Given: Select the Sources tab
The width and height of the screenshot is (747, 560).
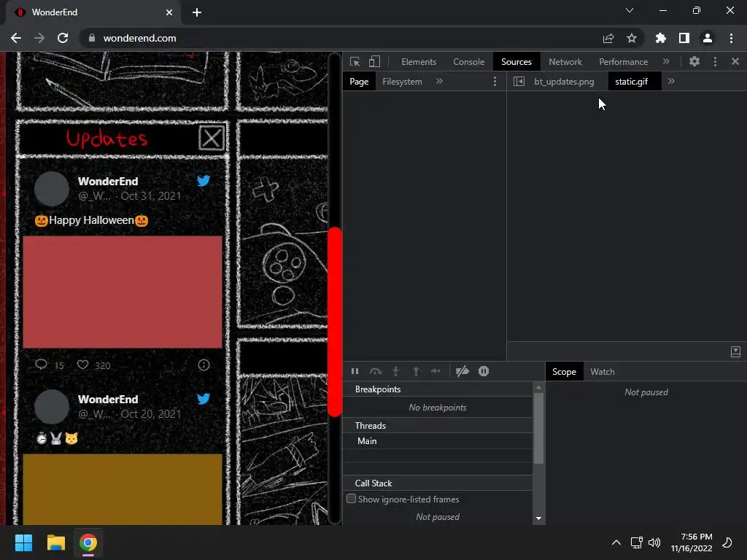Looking at the screenshot, I should click(x=516, y=61).
